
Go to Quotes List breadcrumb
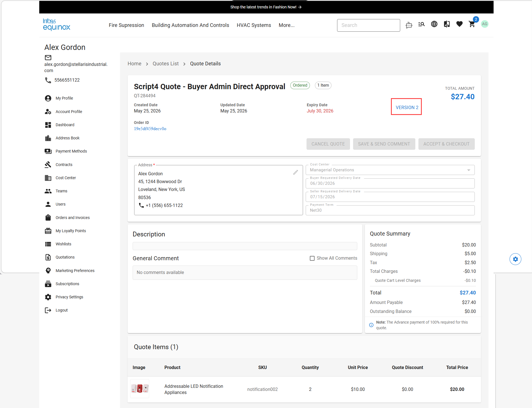165,64
